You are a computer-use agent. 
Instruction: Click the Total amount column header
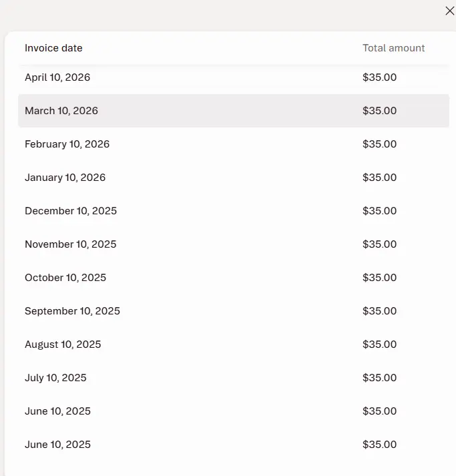[x=393, y=48]
